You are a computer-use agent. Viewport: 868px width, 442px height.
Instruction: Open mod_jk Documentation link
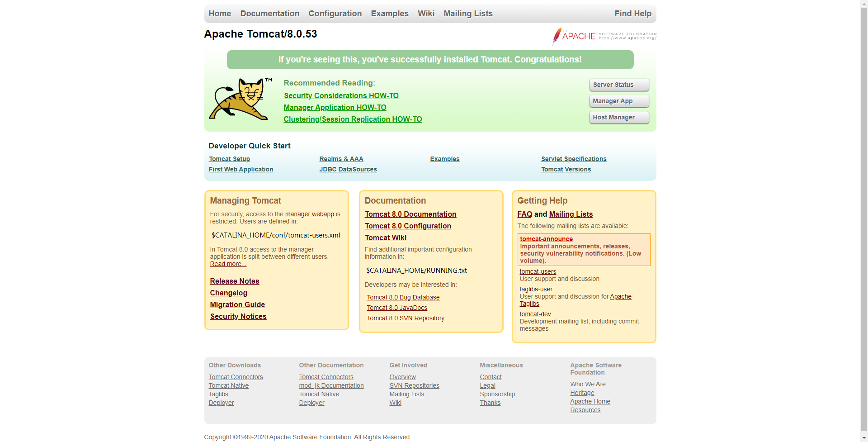click(x=331, y=385)
